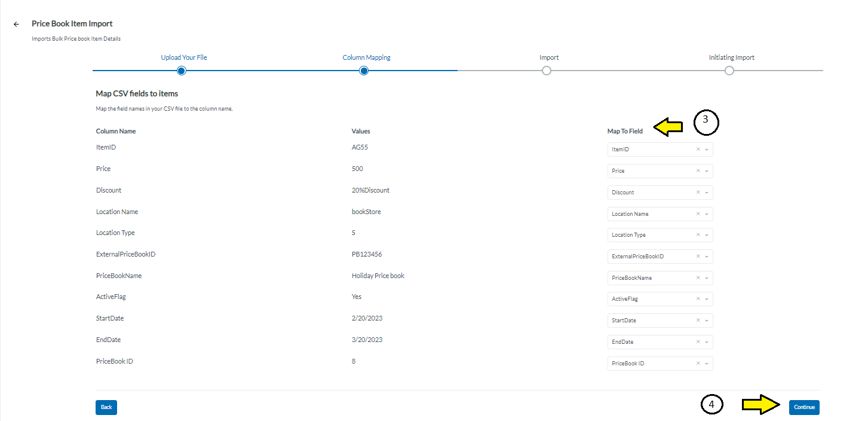Clear the EndDate mapping x icon
This screenshot has width=868, height=421.
point(698,342)
